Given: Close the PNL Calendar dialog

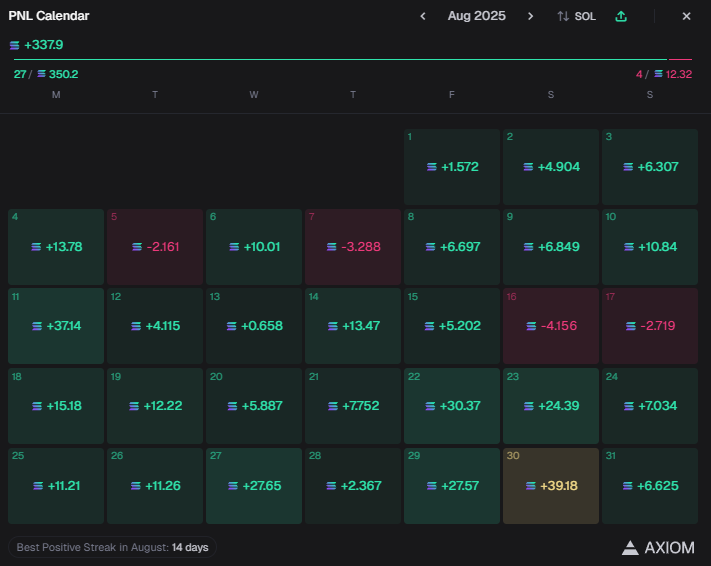Looking at the screenshot, I should 687,16.
